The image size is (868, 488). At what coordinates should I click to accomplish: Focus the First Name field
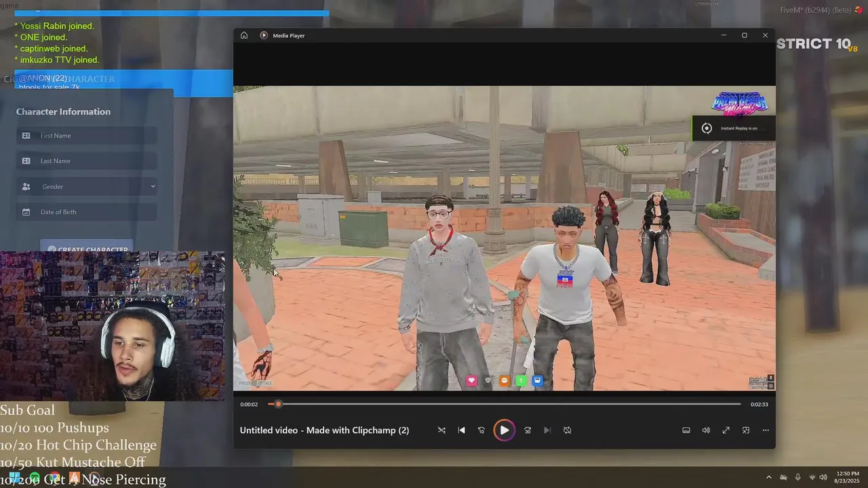(87, 136)
